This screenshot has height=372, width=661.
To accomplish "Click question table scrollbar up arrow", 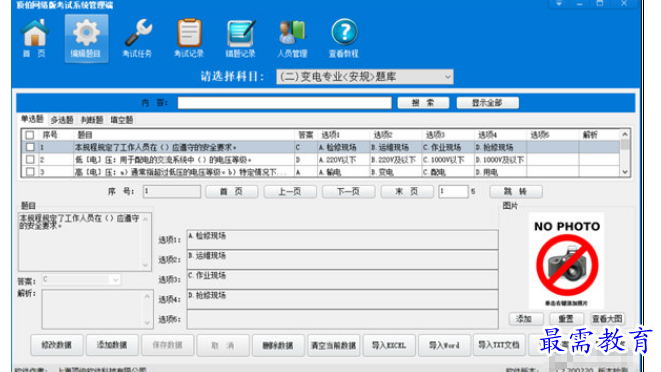I will (x=625, y=135).
